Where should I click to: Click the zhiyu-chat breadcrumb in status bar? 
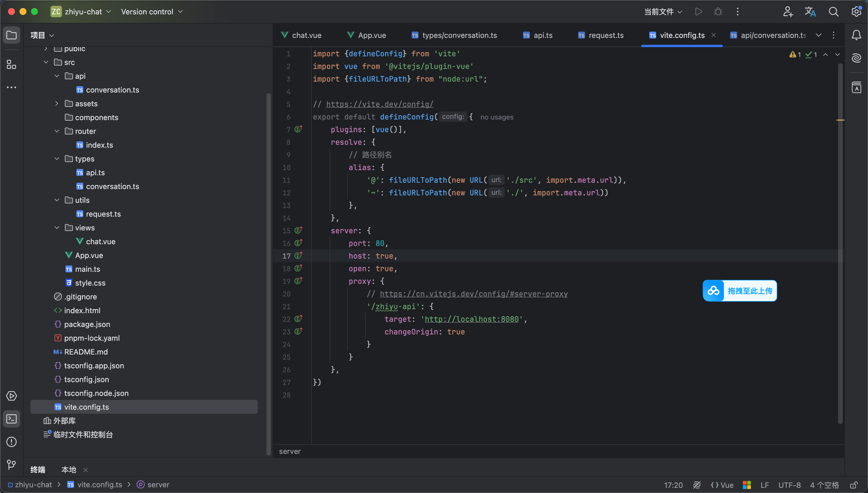coord(30,485)
